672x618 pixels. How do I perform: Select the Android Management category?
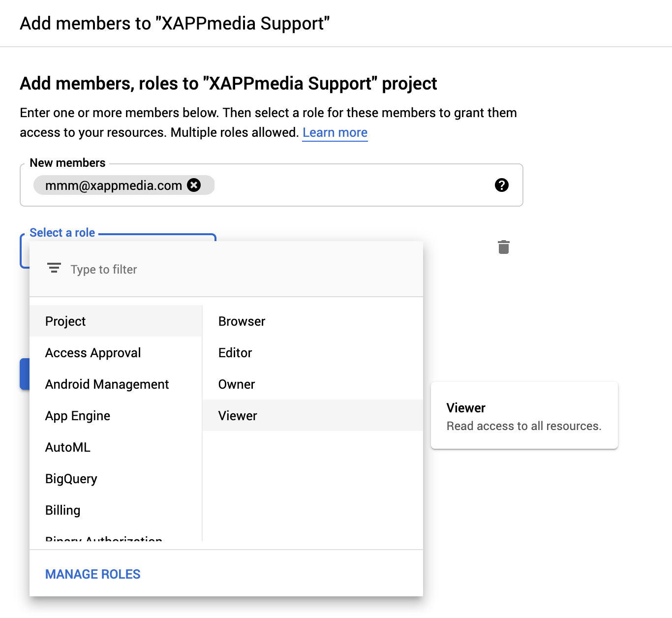coord(116,384)
